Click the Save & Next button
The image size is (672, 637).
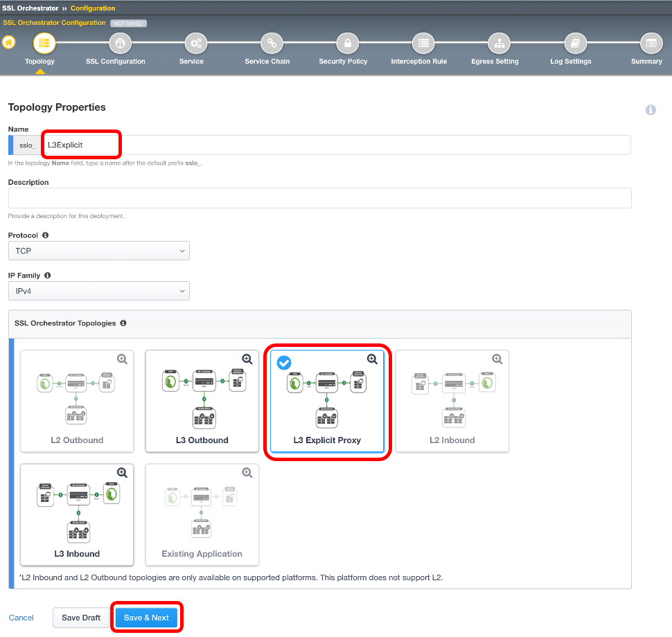coord(147,618)
